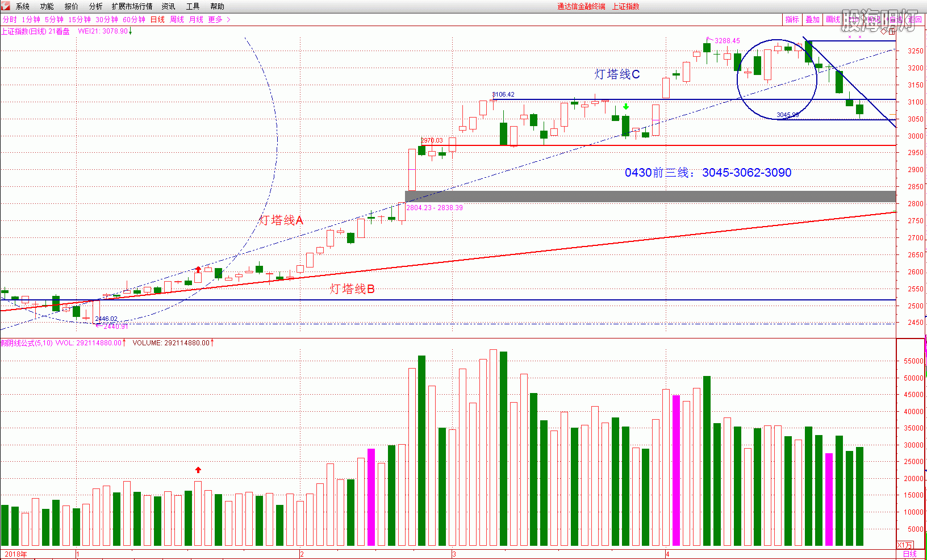Open the 系统 menu
The image size is (927, 560).
(23, 6)
